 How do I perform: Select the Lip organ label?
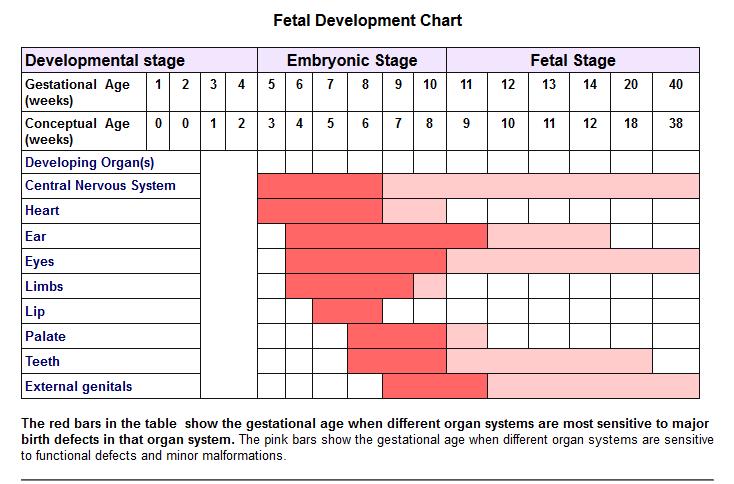click(35, 312)
